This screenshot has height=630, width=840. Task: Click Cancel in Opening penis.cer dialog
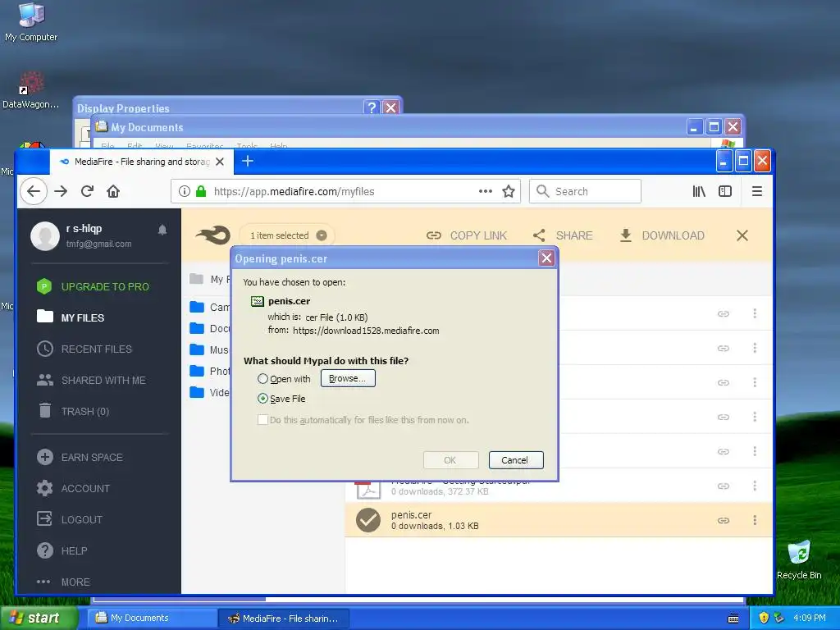(516, 460)
